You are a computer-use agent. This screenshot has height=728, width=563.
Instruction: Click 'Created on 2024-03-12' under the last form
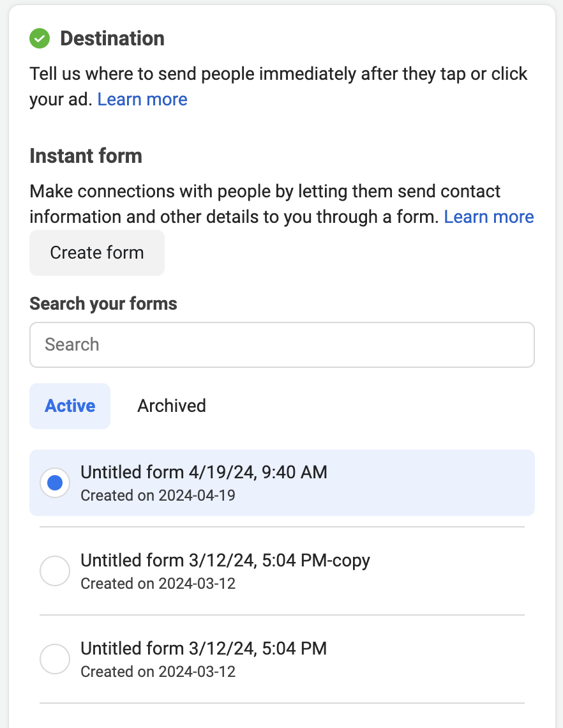(158, 672)
